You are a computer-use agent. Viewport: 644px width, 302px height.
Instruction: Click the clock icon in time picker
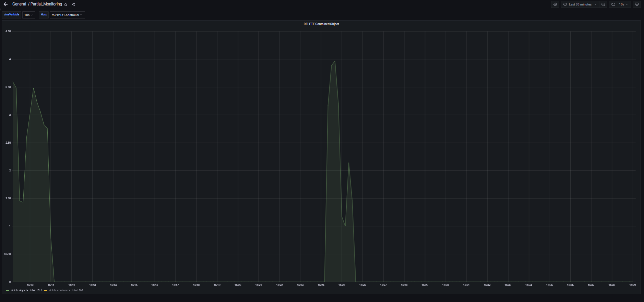[x=565, y=4]
